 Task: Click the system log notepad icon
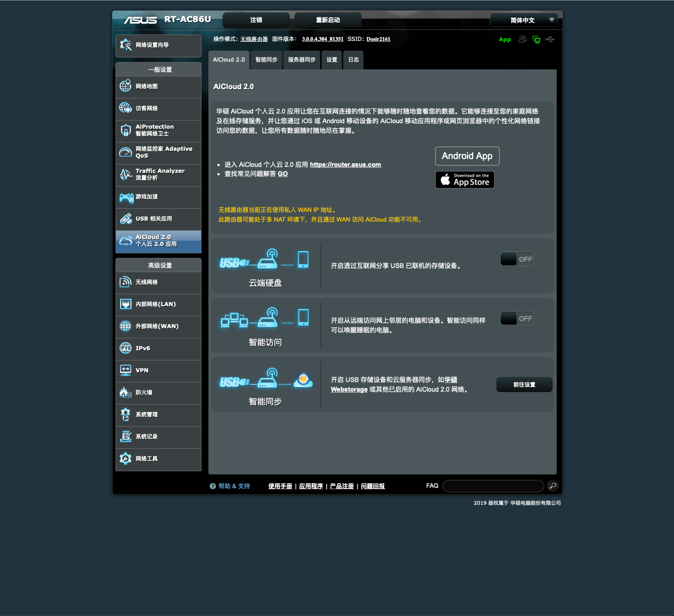point(126,436)
